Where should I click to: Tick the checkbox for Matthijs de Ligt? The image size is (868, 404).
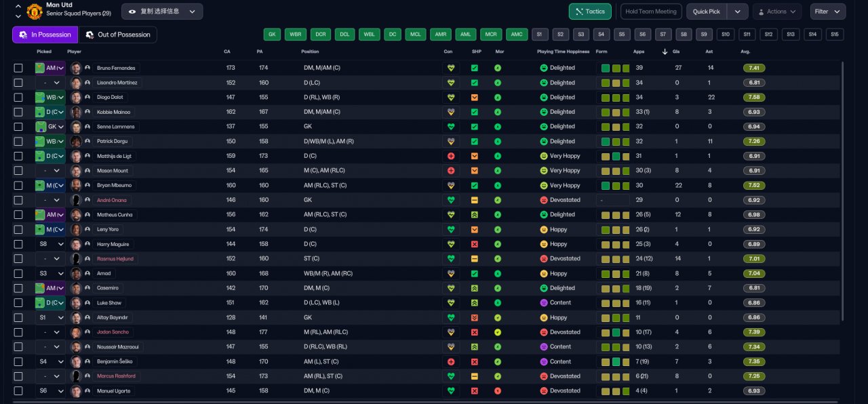pyautogui.click(x=18, y=156)
